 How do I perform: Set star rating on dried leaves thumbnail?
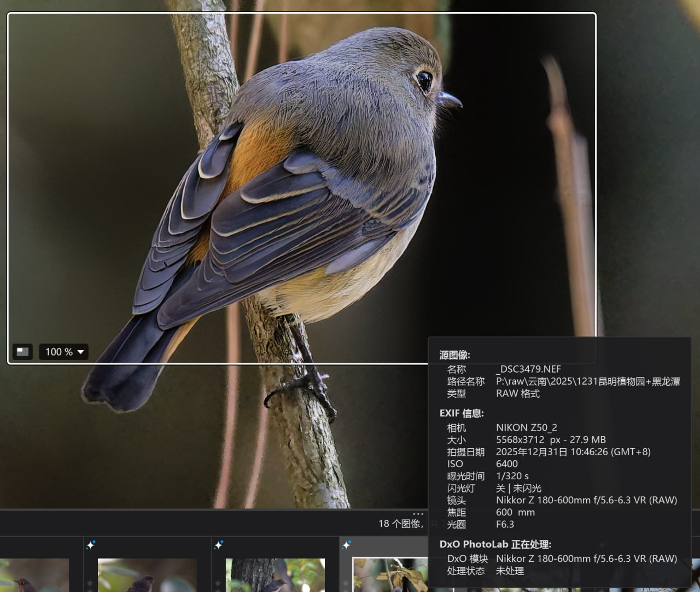(346, 583)
